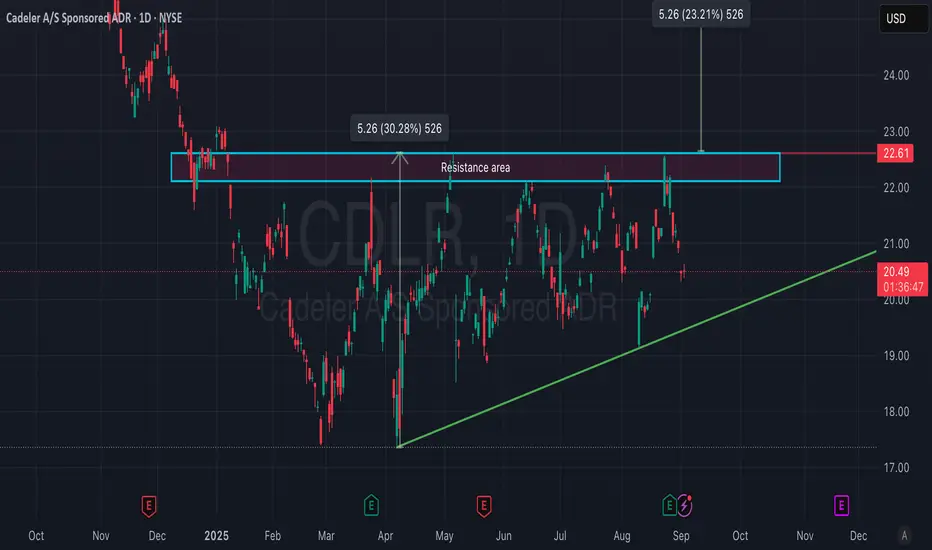The image size is (932, 550).
Task: Click the 24.00 price axis label
Action: coord(896,76)
